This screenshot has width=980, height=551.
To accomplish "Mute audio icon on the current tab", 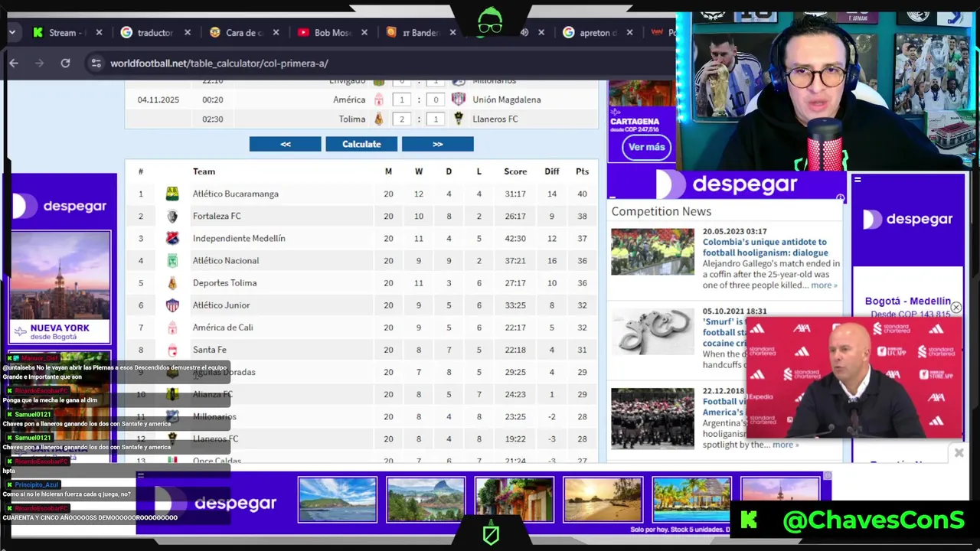I will coord(524,33).
